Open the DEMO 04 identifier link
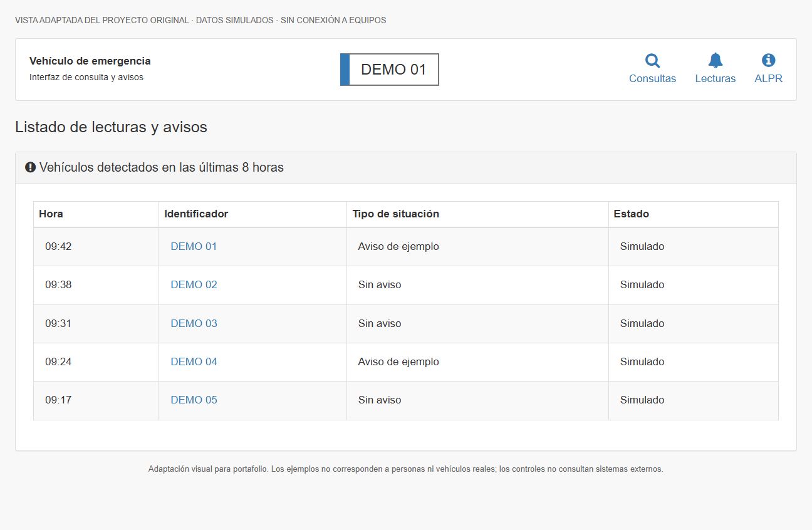Image resolution: width=812 pixels, height=530 pixels. [x=194, y=361]
